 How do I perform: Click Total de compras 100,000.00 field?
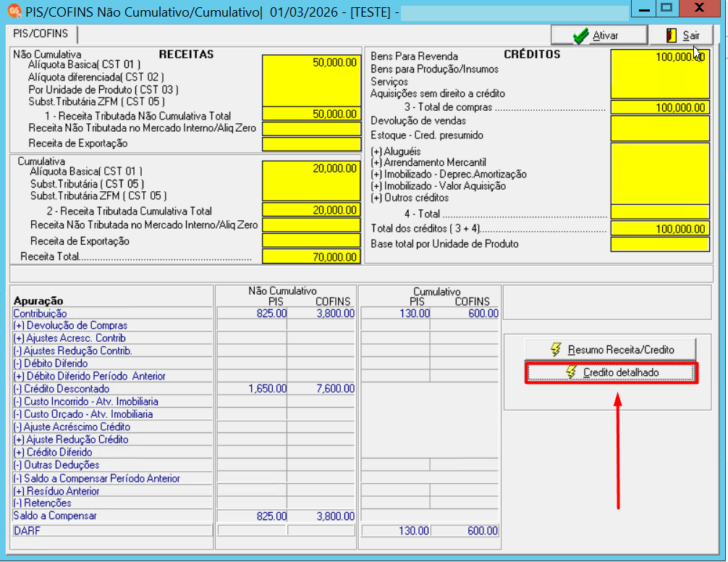tap(660, 107)
